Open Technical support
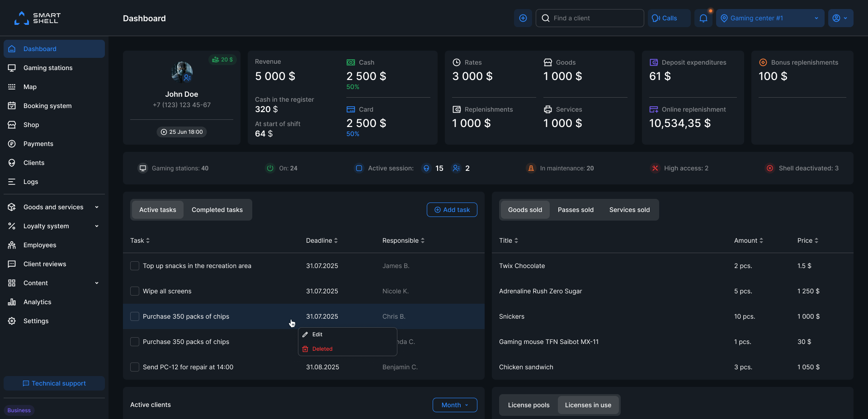This screenshot has width=868, height=419. (x=54, y=383)
